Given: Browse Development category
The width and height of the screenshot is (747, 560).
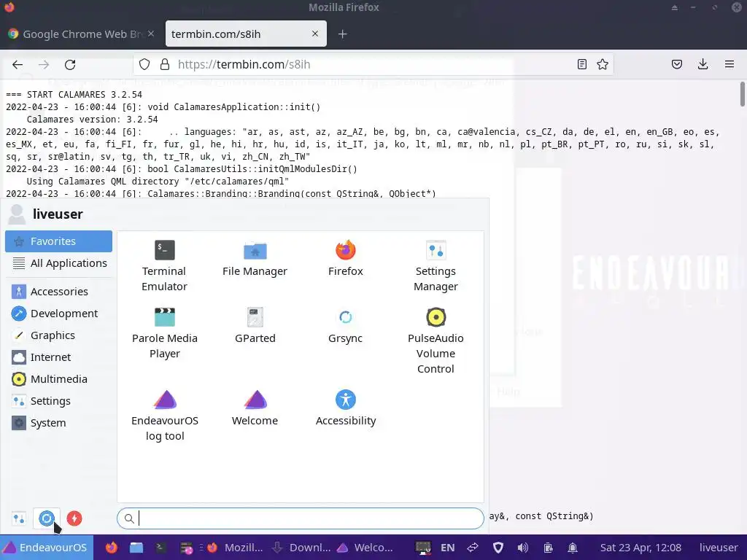Looking at the screenshot, I should click(x=58, y=314).
